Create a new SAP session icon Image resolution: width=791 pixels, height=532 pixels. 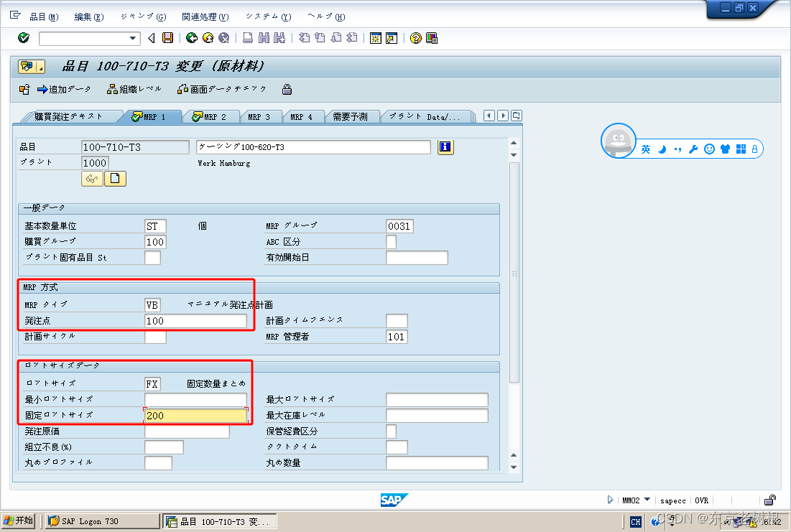click(376, 39)
